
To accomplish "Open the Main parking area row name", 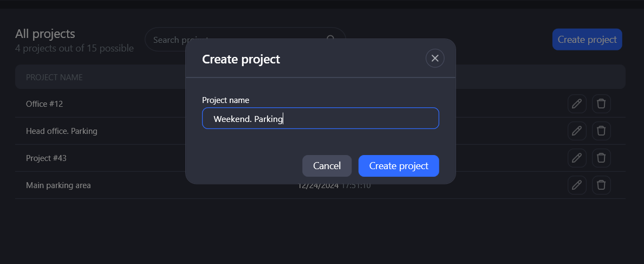I will [58, 185].
